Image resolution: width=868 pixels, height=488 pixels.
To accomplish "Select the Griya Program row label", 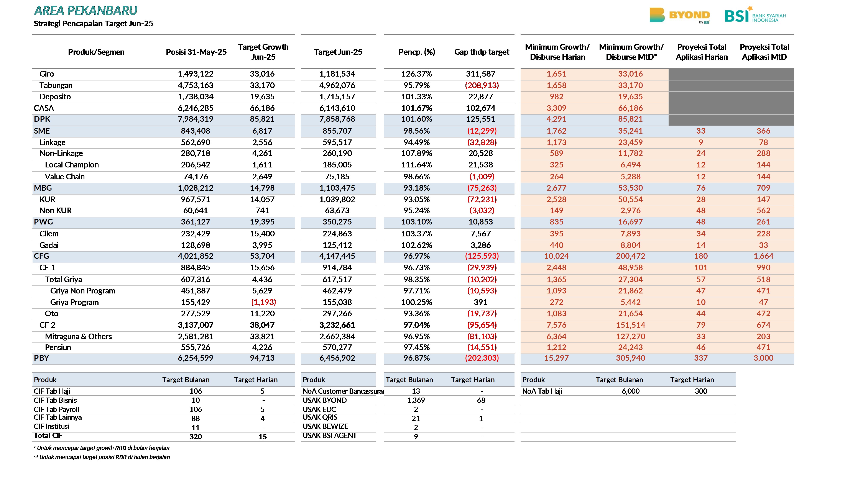I will 74,302.
